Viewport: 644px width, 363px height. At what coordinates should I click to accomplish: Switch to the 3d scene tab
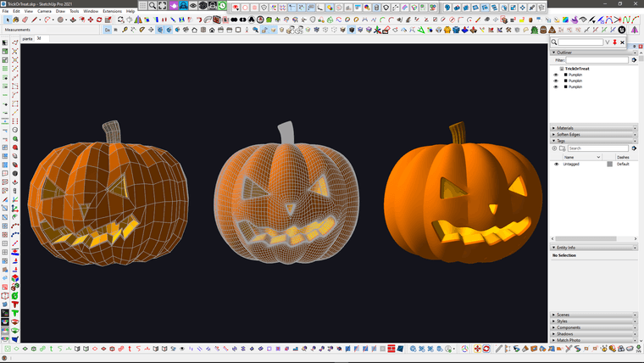pyautogui.click(x=39, y=38)
